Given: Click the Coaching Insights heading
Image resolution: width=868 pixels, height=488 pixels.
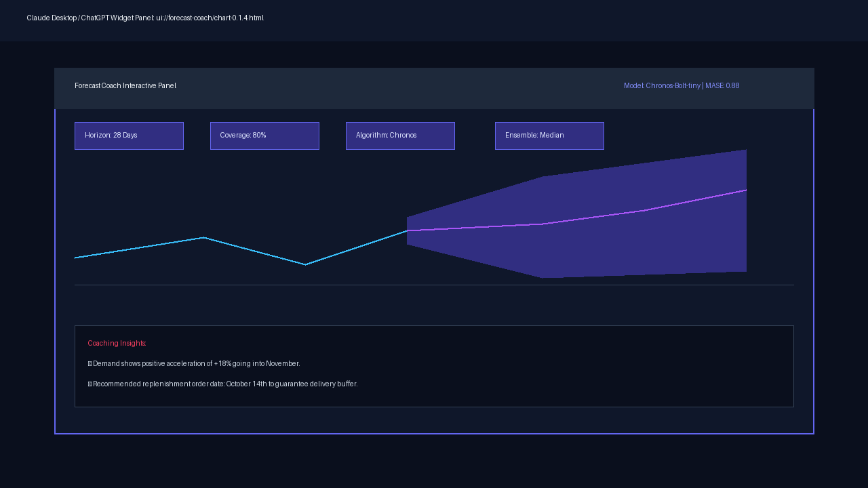Looking at the screenshot, I should [117, 344].
